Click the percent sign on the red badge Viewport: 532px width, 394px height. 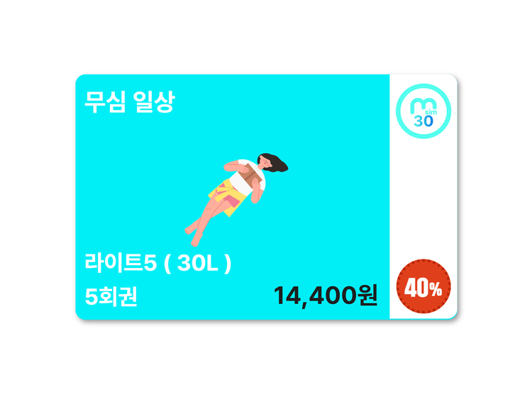coord(436,288)
